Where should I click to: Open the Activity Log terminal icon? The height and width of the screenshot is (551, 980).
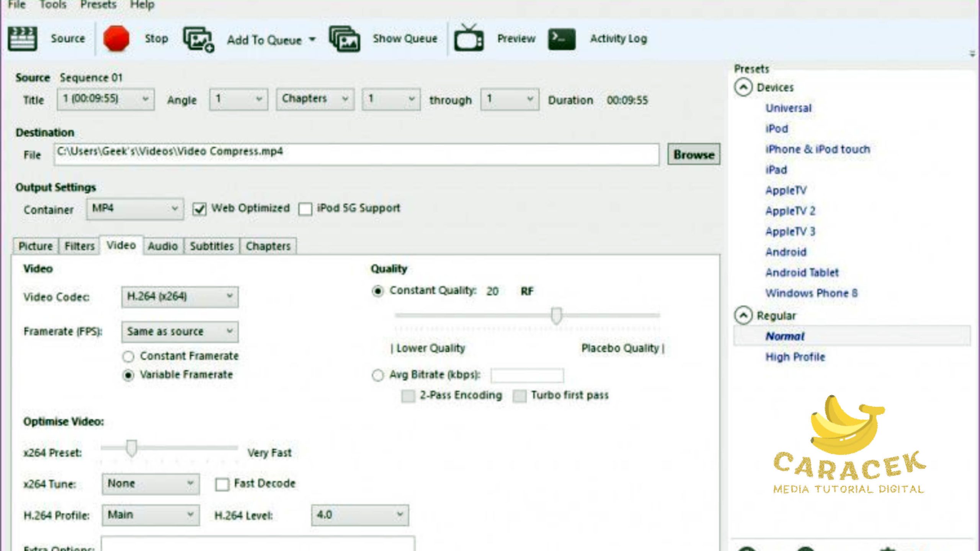(x=561, y=39)
